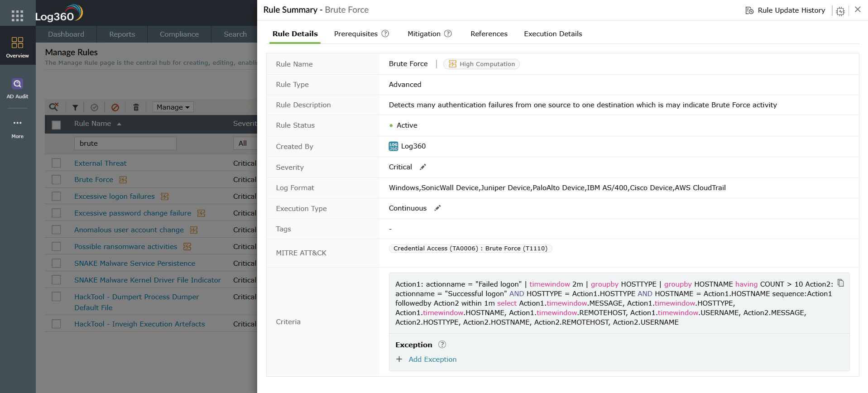This screenshot has width=868, height=393.
Task: Open the External Threat rule
Action: coord(101,163)
